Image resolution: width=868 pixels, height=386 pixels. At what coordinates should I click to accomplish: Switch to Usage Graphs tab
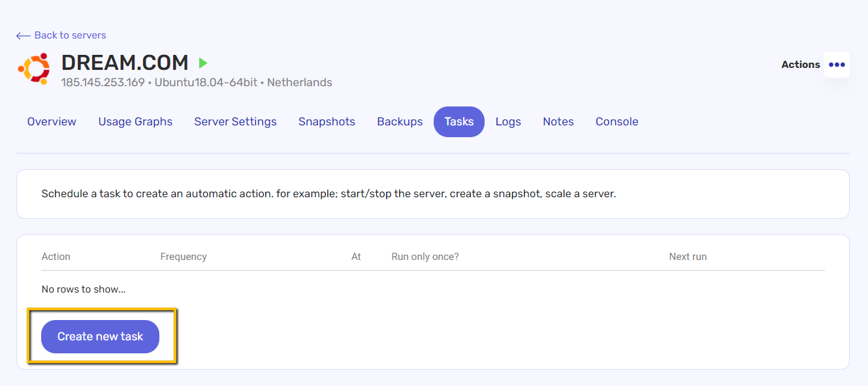pyautogui.click(x=135, y=121)
